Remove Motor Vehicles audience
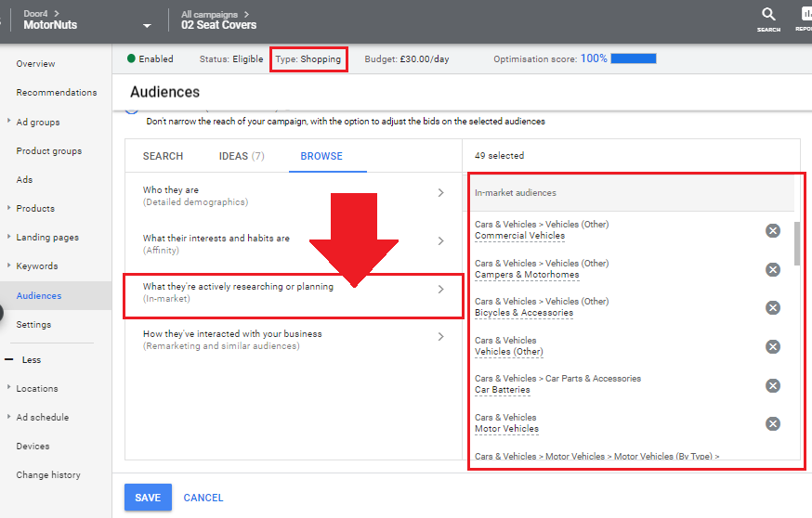This screenshot has width=812, height=518. [773, 424]
